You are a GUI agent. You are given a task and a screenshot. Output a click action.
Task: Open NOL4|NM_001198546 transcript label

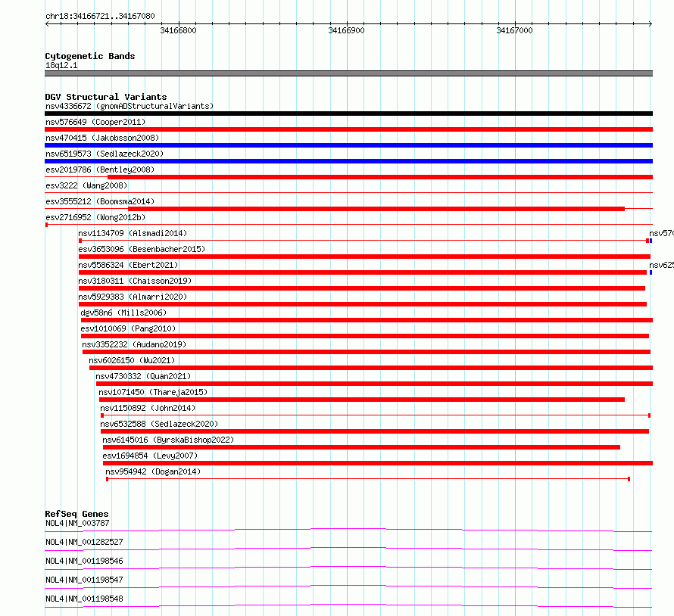84,561
